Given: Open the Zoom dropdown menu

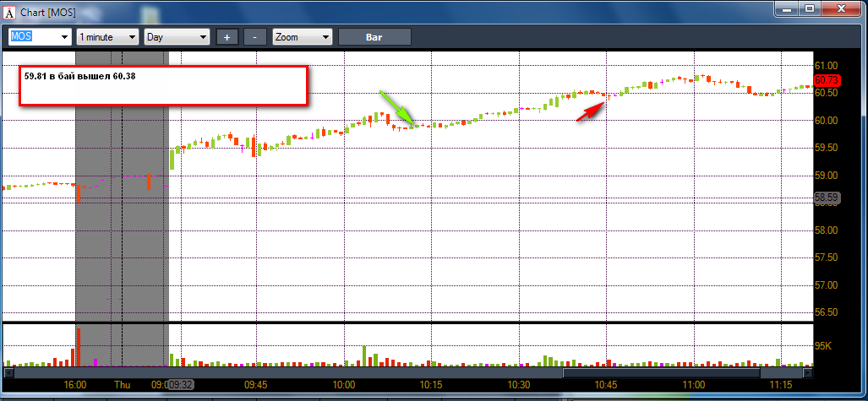Looking at the screenshot, I should click(x=303, y=37).
